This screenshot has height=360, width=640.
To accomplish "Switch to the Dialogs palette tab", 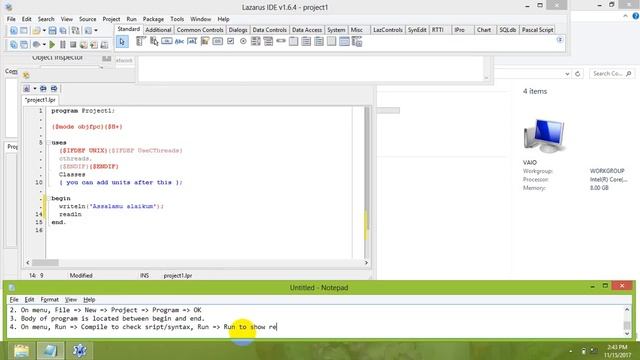I will click(238, 30).
